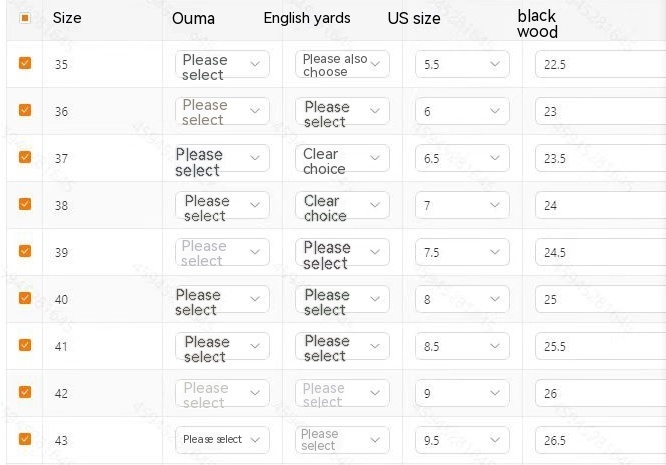Uncheck the size 35 row checkbox

click(x=25, y=63)
